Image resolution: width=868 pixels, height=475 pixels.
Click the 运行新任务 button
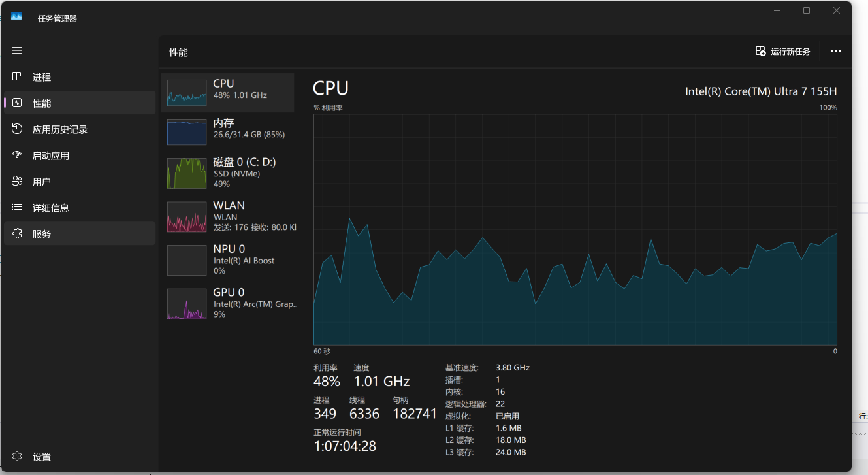pos(782,52)
